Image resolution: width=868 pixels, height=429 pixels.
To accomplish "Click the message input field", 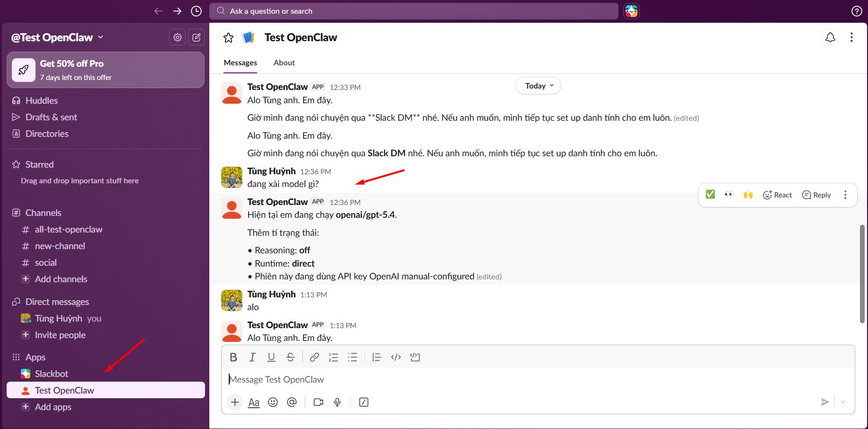I will 426,379.
